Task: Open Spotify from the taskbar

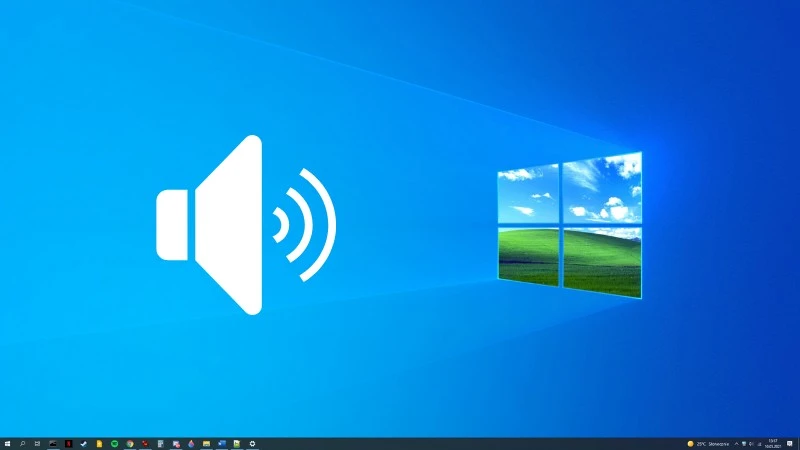Action: tap(114, 444)
